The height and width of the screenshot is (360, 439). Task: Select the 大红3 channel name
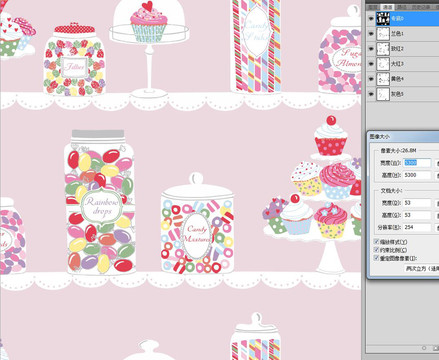coord(397,64)
